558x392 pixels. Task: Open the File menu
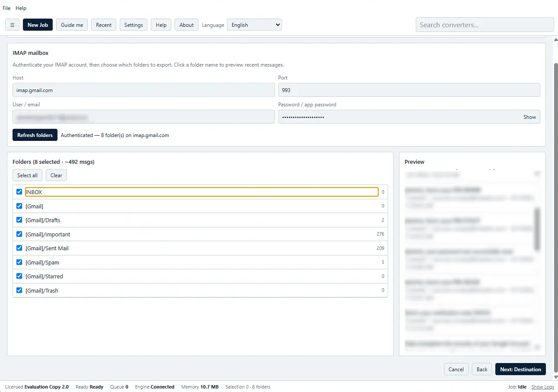click(6, 8)
